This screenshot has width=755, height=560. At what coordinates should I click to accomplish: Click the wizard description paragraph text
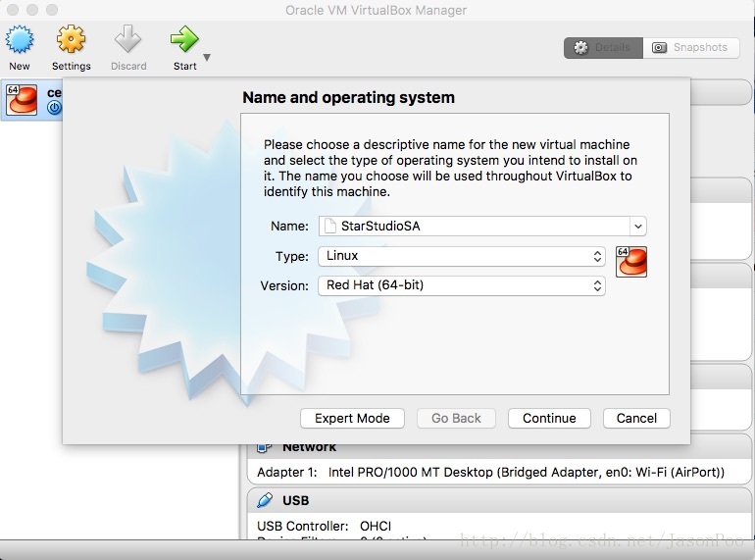click(450, 168)
